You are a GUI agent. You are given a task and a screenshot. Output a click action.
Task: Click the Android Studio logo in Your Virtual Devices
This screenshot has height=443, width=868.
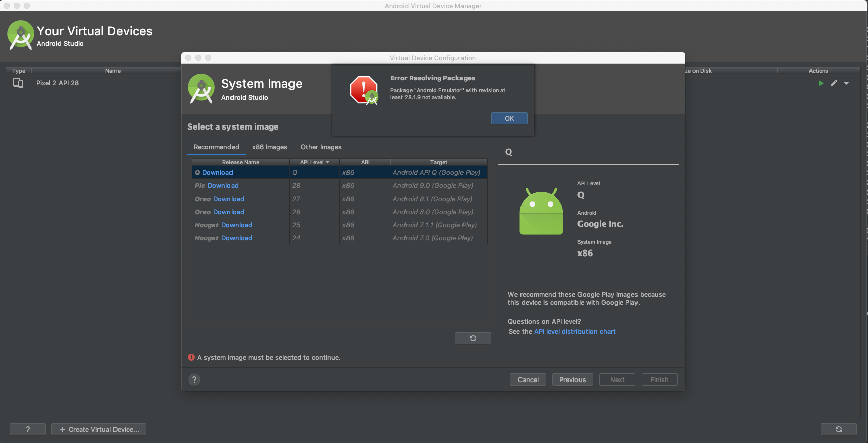pos(21,35)
